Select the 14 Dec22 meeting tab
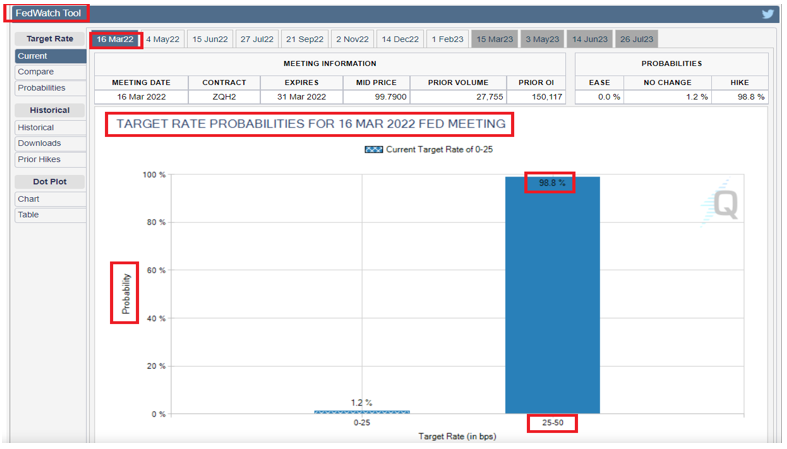Viewport: 787px width, 449px height. [x=400, y=39]
